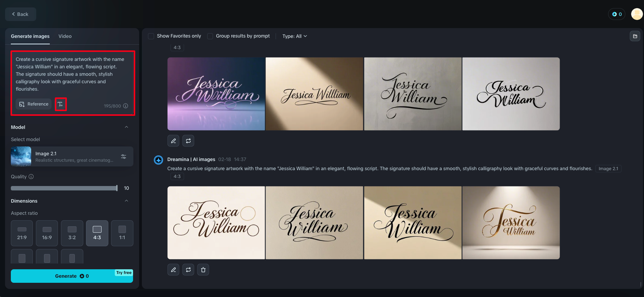The image size is (644, 297).
Task: Click the Try free badge
Action: point(124,273)
